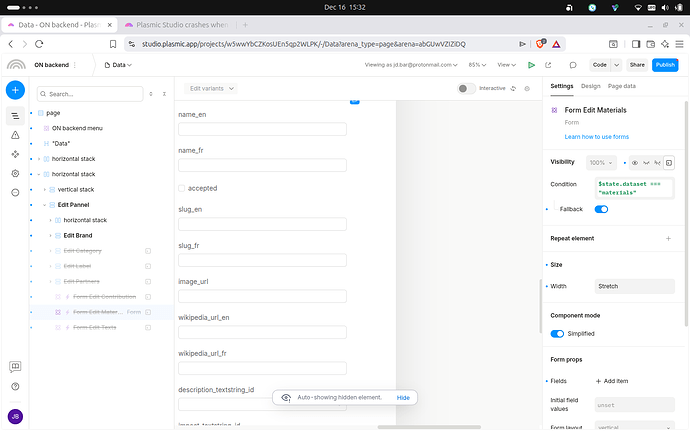Click Hide in the auto-showing banner
690x431 pixels.
[x=403, y=398]
